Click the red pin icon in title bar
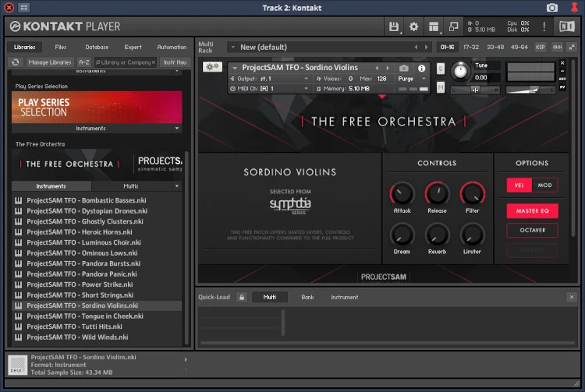 [574, 7]
